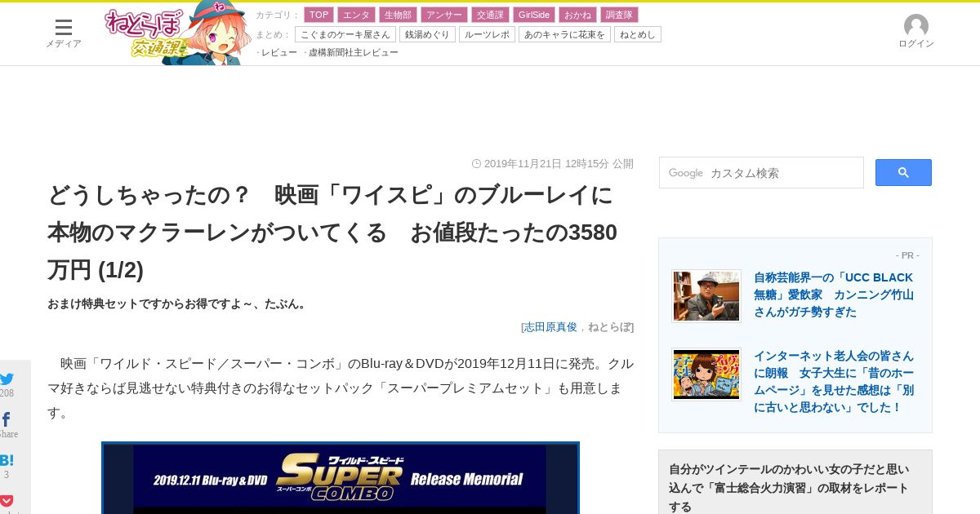Select the エンタ category tab
Image resolution: width=980 pixels, height=514 pixels.
[x=356, y=15]
